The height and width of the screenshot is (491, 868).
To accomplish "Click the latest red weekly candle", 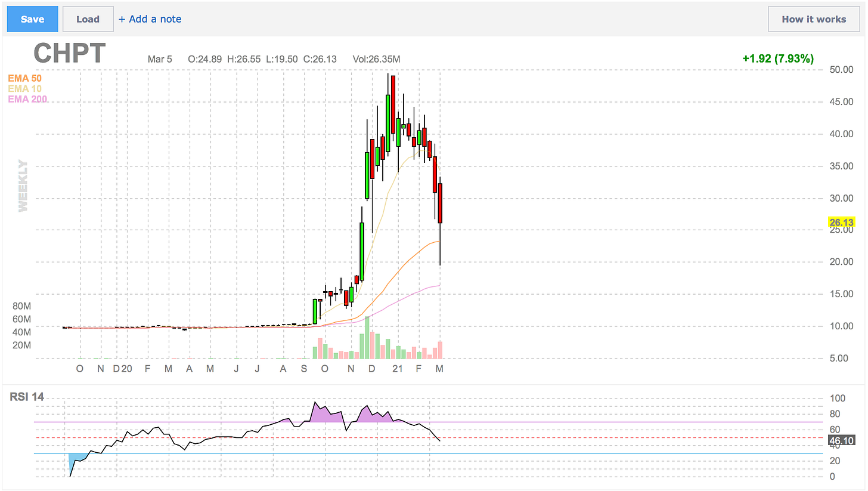I will pyautogui.click(x=440, y=203).
